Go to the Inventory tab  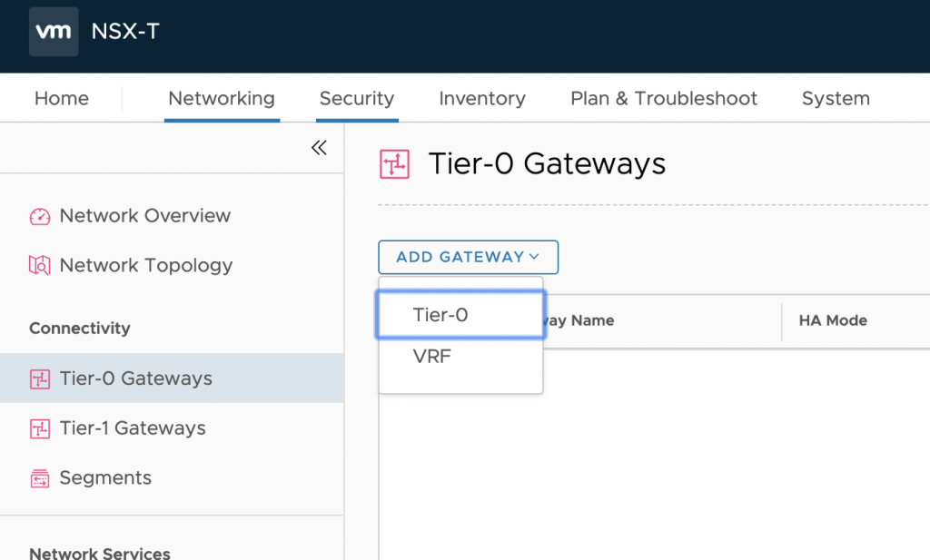482,98
